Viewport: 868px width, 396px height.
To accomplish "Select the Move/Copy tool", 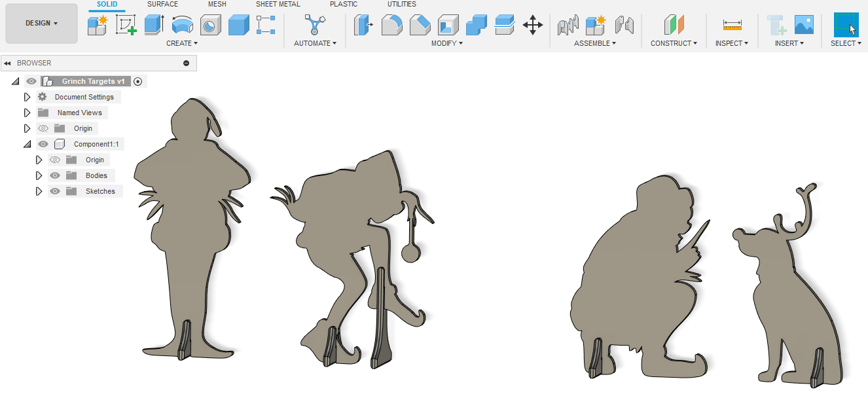I will [532, 25].
